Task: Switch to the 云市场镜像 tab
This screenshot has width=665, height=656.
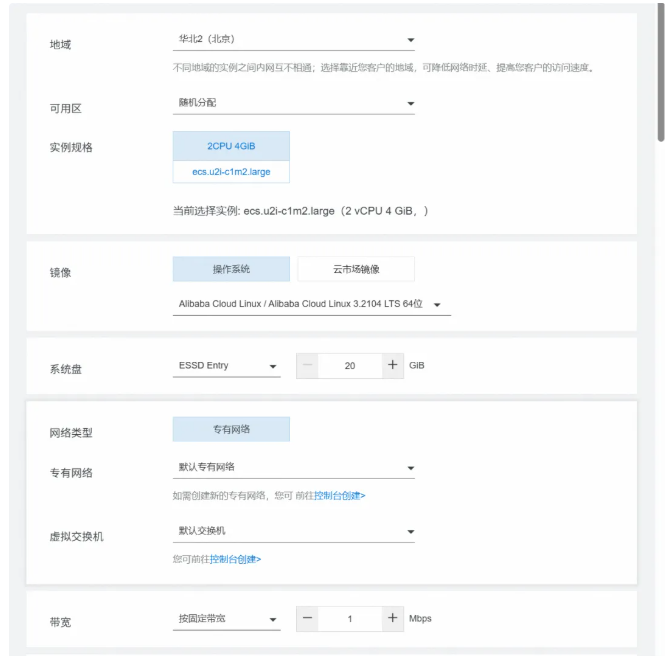Action: pos(356,269)
